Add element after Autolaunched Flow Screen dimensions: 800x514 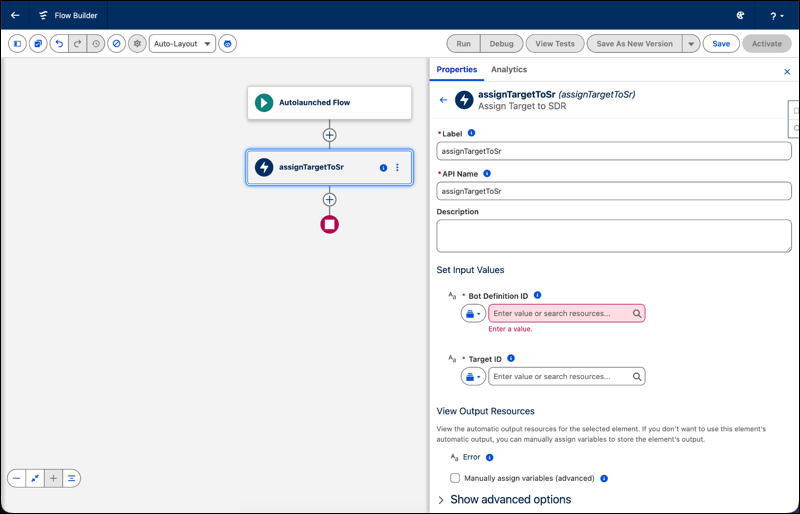[x=330, y=135]
